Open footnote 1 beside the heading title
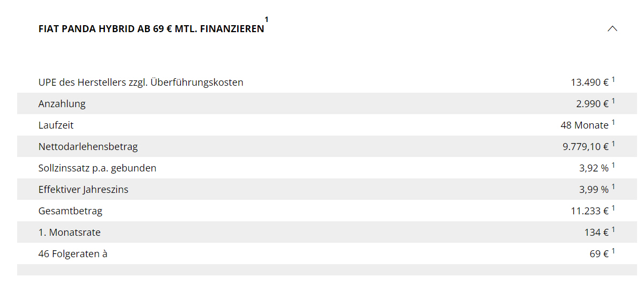The image size is (644, 284). 267,20
